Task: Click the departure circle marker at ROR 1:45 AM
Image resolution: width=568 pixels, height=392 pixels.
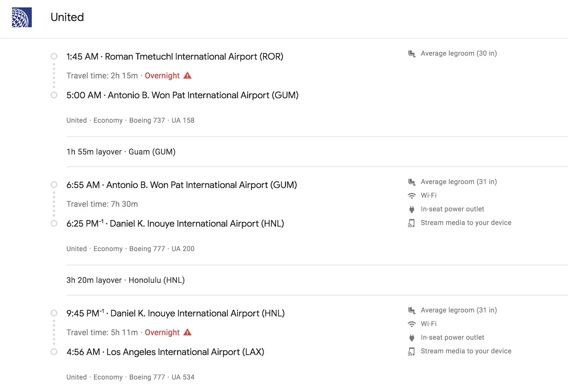Action: coord(54,56)
